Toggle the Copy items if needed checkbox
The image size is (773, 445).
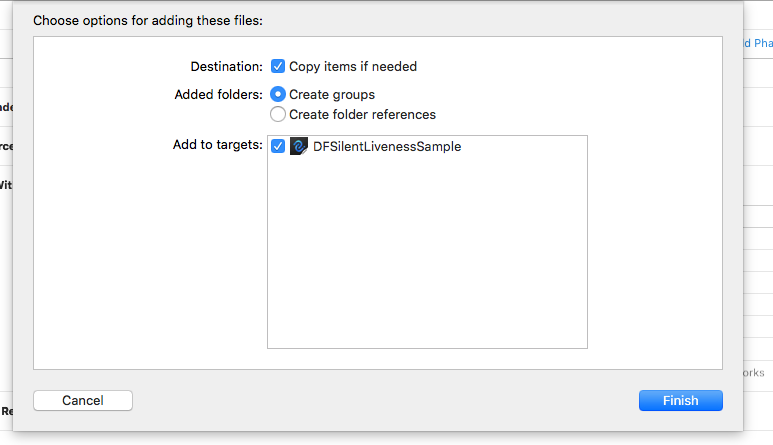(278, 67)
